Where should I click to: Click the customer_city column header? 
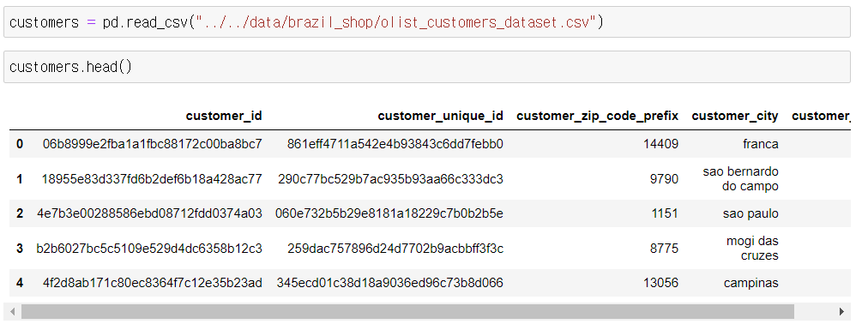pyautogui.click(x=734, y=116)
